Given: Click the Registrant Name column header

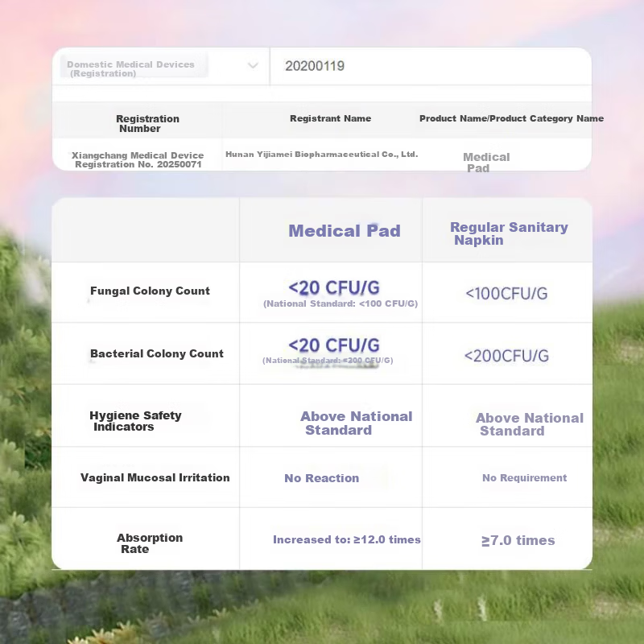Looking at the screenshot, I should [x=331, y=118].
